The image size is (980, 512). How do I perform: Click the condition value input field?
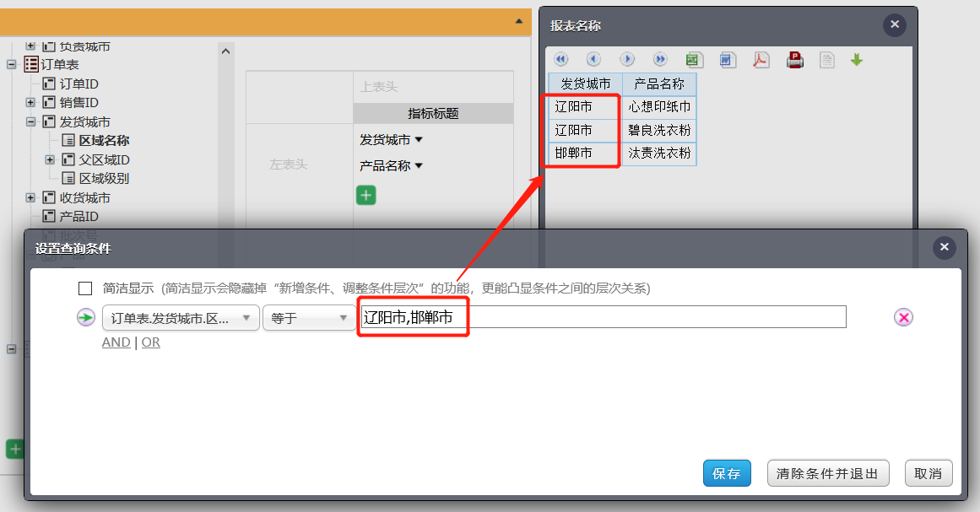tap(604, 317)
